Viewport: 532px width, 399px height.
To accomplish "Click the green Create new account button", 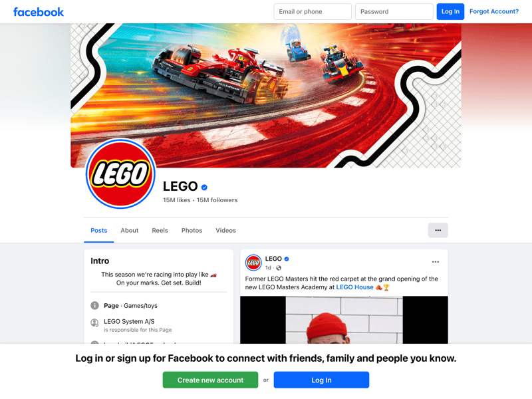I will pos(210,380).
